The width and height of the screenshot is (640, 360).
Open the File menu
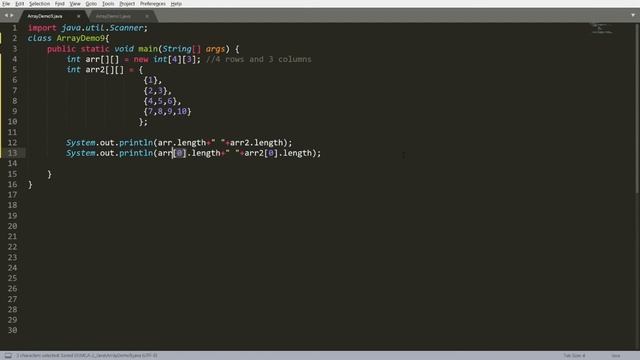[x=6, y=4]
